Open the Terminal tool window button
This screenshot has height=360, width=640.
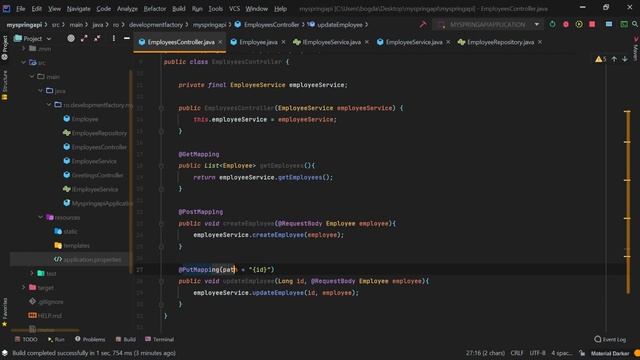tap(160, 339)
